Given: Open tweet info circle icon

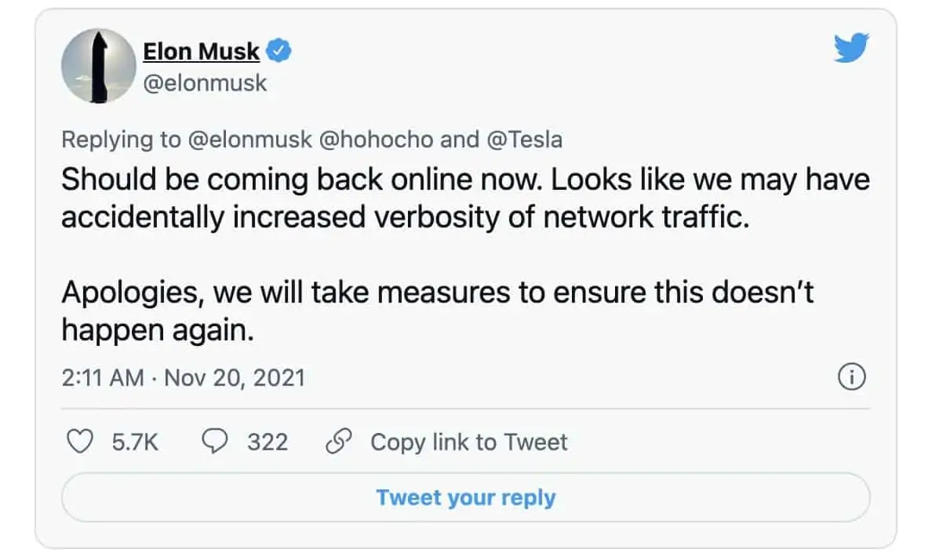Looking at the screenshot, I should (851, 378).
